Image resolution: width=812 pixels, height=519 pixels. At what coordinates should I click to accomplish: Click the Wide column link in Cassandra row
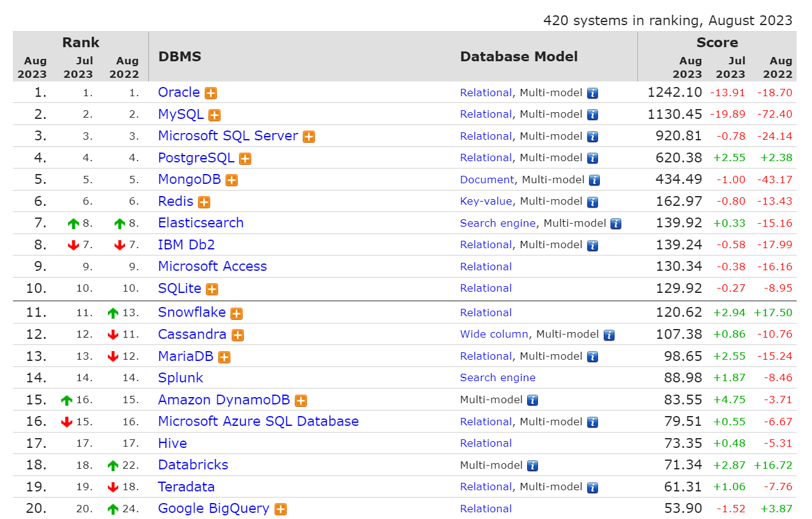coord(494,334)
